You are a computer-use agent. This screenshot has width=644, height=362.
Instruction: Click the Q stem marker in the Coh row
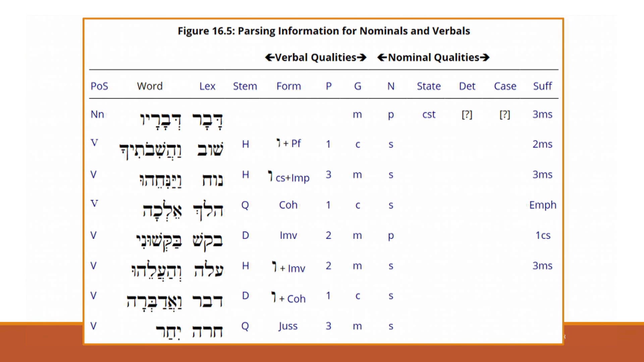point(245,205)
